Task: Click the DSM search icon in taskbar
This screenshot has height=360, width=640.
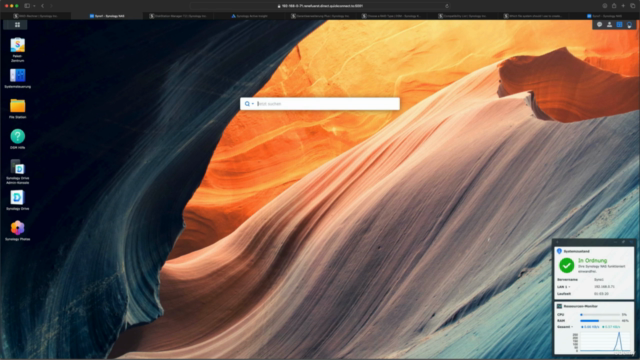Action: point(629,24)
